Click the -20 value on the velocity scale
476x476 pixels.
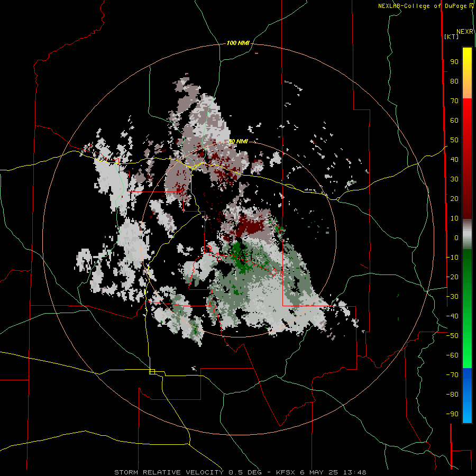[x=452, y=277]
